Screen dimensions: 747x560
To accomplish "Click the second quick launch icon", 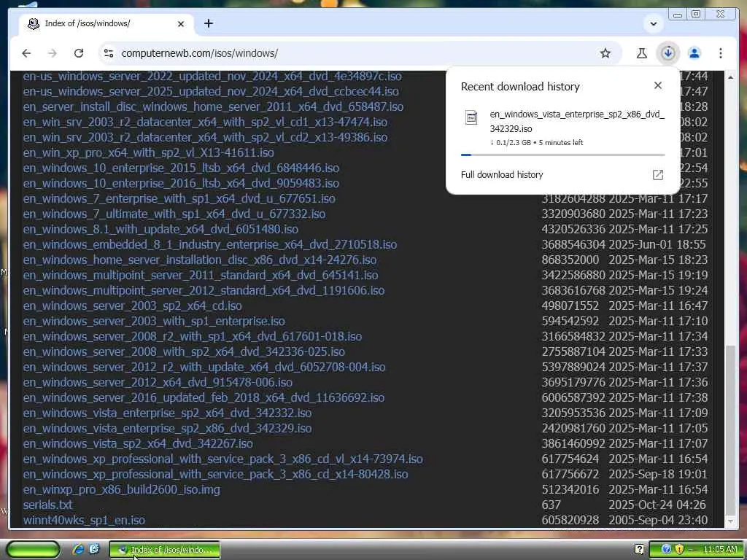I will [94, 549].
